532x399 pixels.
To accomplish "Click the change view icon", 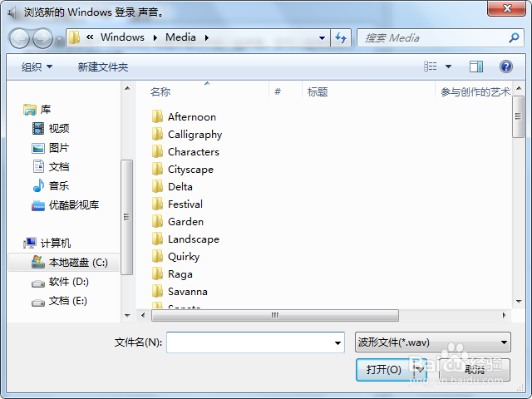I will [431, 66].
